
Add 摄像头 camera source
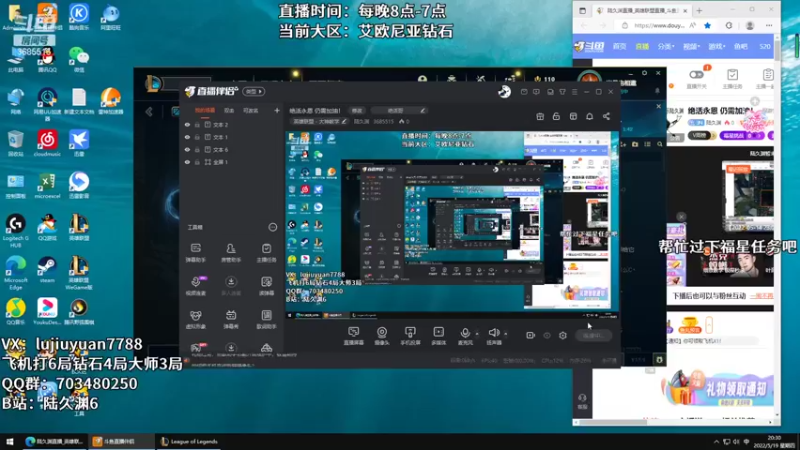(382, 336)
